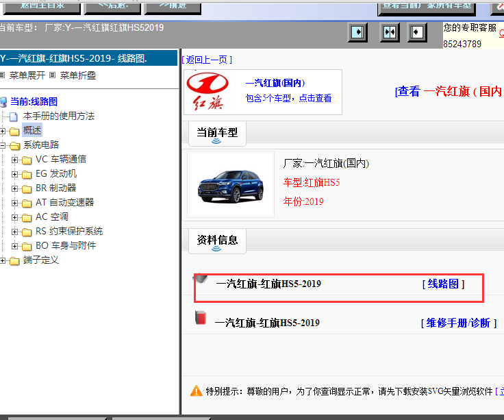Expand the VC 车辆通信 node
504x420 pixels.
click(x=14, y=160)
